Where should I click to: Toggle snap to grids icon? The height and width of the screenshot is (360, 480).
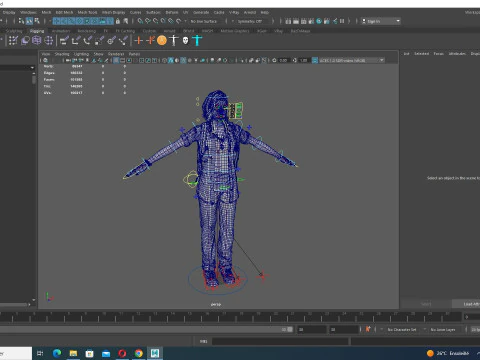(x=140, y=21)
